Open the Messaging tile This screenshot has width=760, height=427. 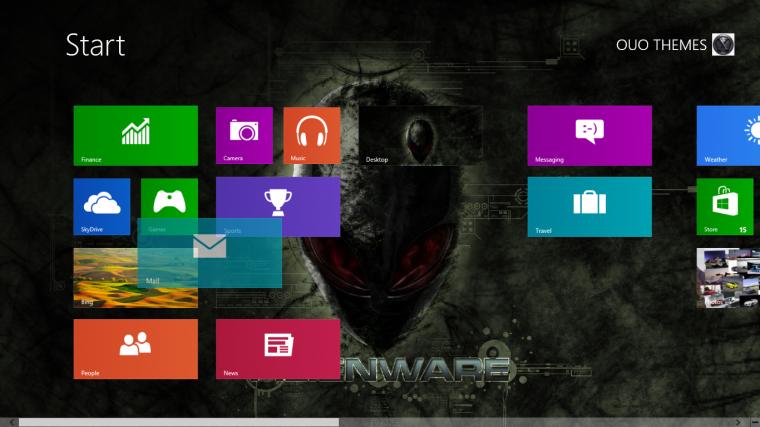coord(589,136)
